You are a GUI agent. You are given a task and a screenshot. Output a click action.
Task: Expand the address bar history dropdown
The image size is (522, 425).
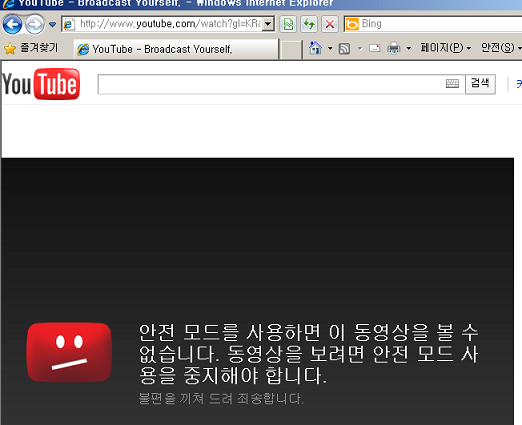pos(268,24)
